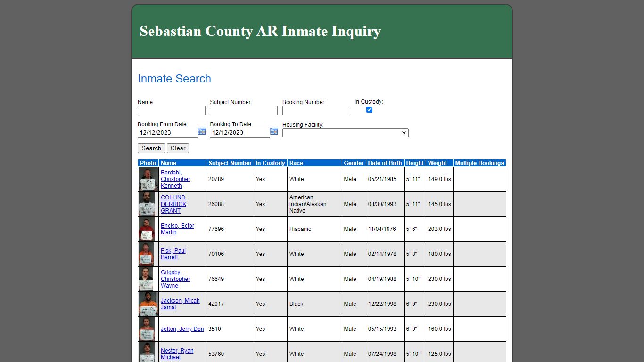Click Enciso's mugshot thumbnail
The width and height of the screenshot is (644, 362).
pyautogui.click(x=147, y=229)
